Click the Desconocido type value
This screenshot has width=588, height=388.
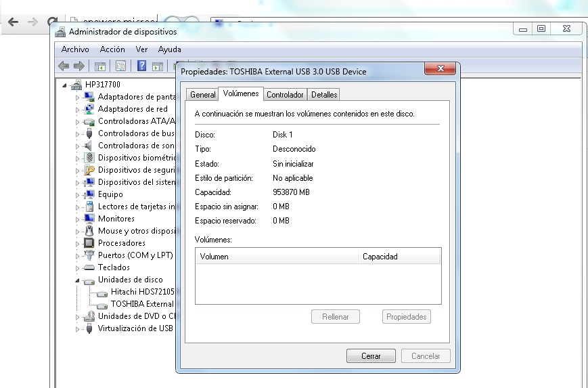(294, 149)
